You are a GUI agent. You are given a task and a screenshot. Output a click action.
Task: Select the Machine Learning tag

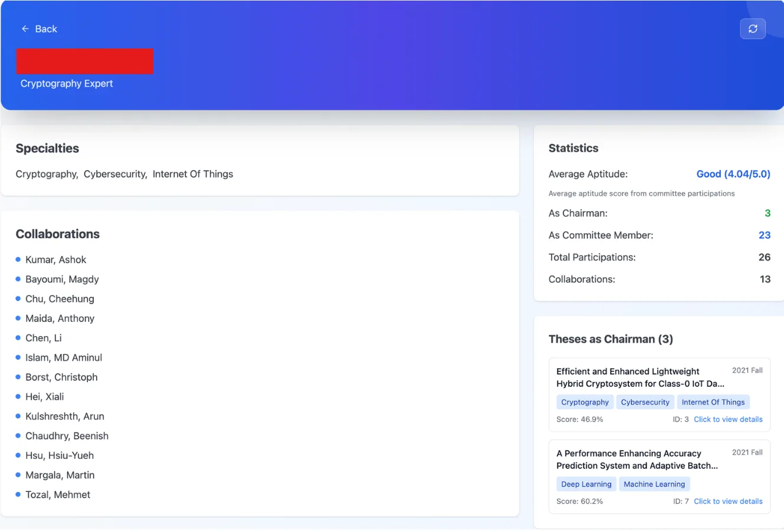click(x=654, y=484)
